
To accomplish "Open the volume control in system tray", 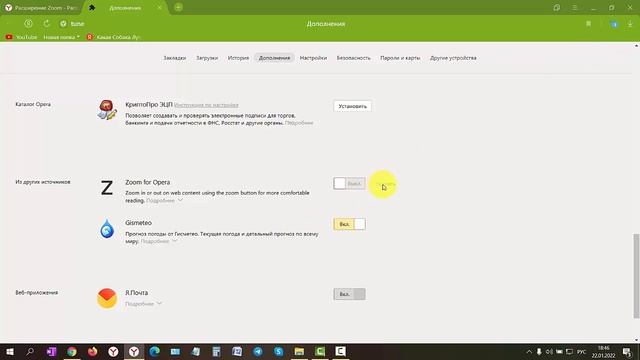I will click(x=549, y=352).
